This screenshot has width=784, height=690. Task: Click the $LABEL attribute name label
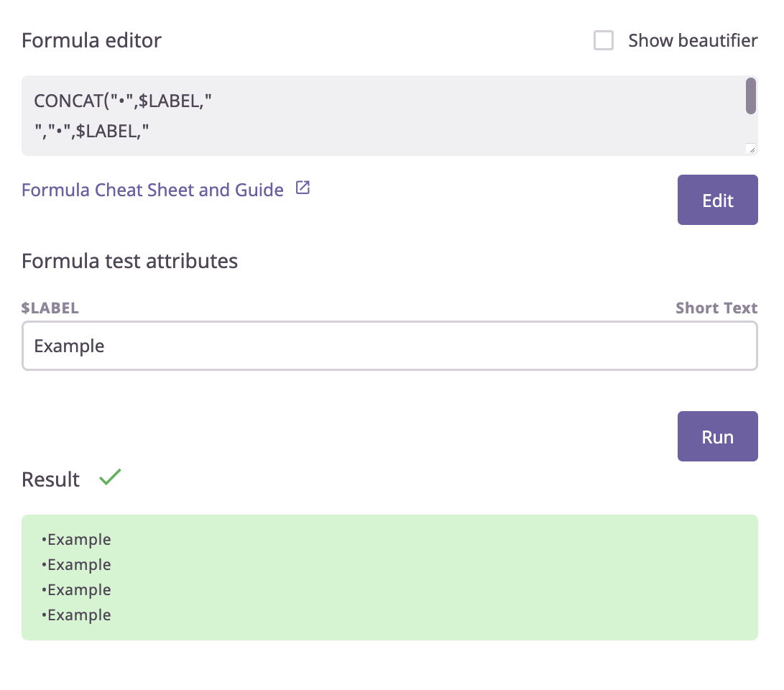50,308
